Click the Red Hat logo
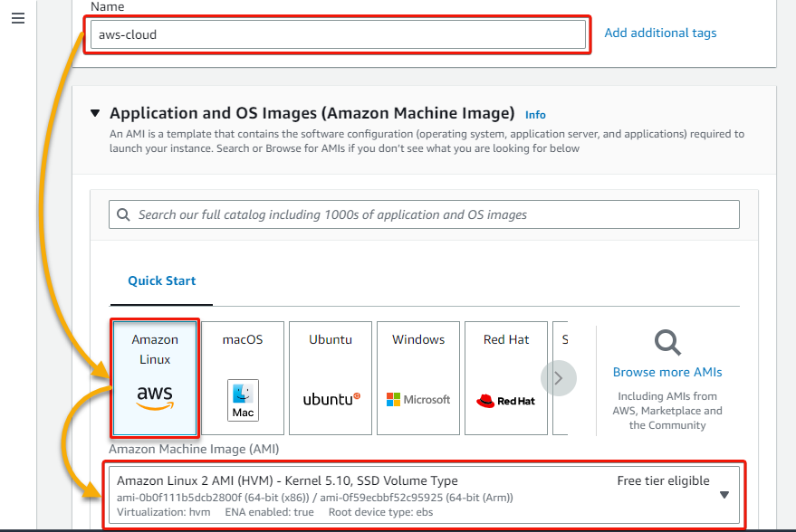This screenshot has height=532, width=796. (x=505, y=401)
